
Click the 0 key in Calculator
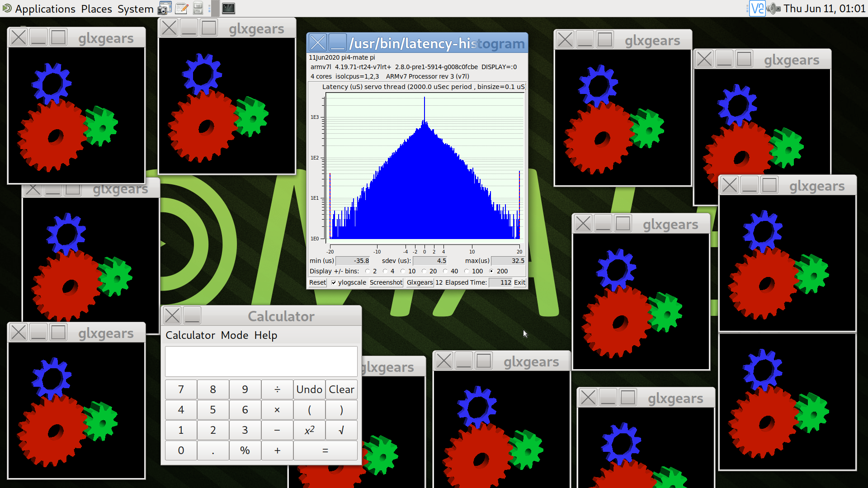pyautogui.click(x=181, y=450)
